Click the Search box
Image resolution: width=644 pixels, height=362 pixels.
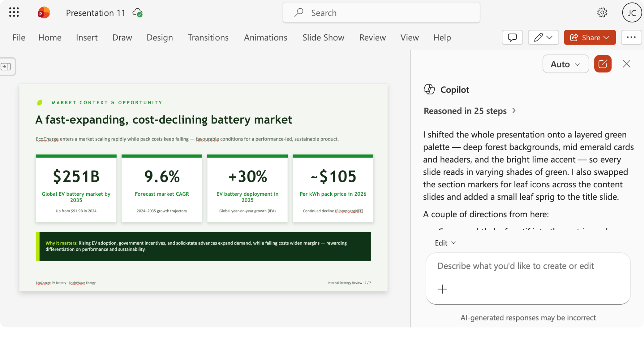coord(381,13)
